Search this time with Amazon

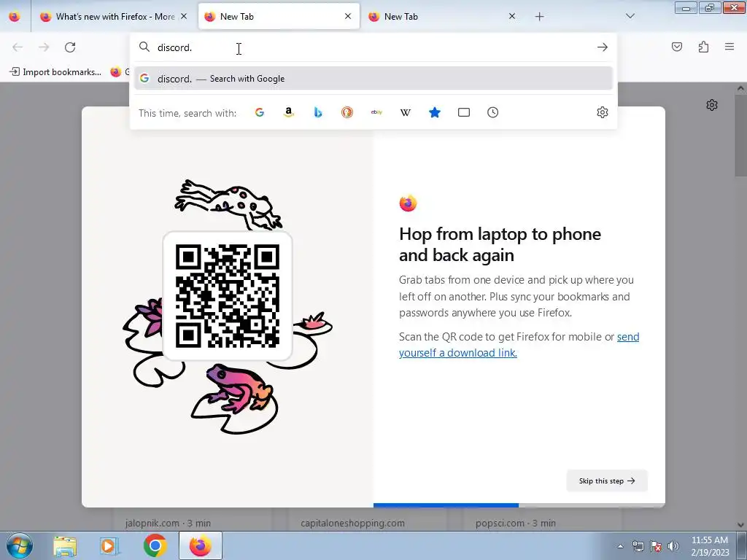click(x=289, y=112)
